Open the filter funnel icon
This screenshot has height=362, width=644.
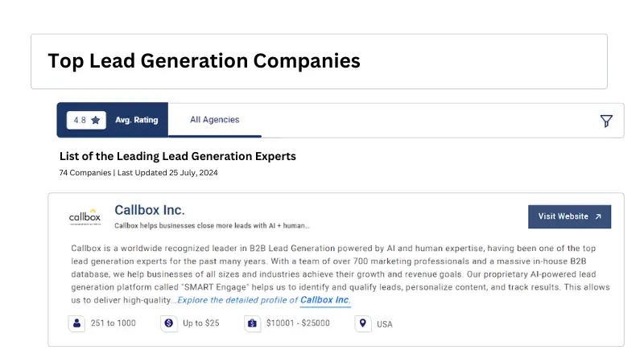tap(606, 121)
